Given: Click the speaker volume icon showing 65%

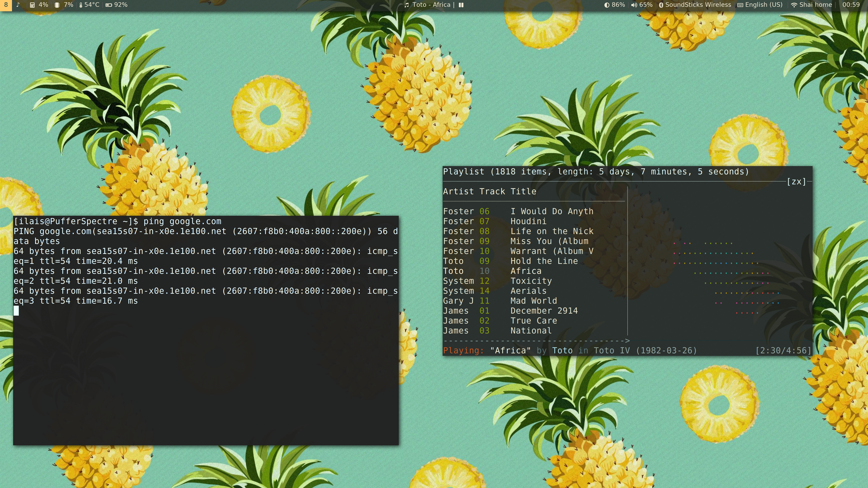Looking at the screenshot, I should 634,5.
